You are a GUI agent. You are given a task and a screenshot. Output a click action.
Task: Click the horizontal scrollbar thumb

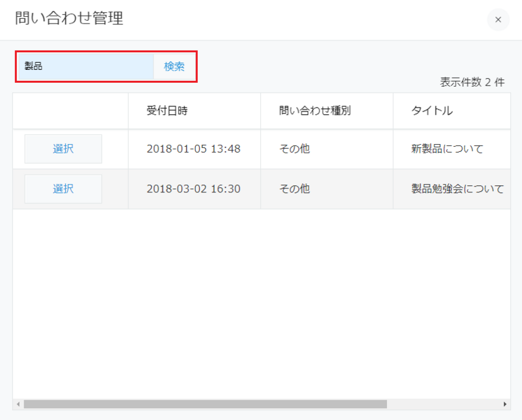tap(205, 404)
